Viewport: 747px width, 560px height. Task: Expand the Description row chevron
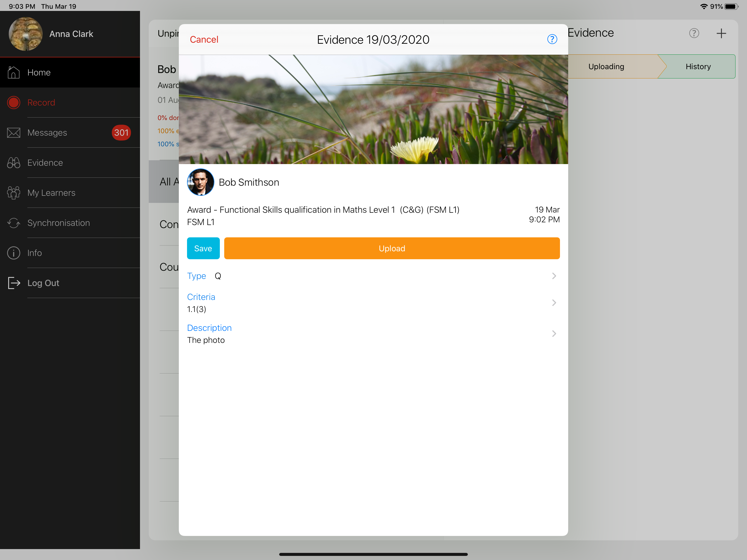coord(554,334)
